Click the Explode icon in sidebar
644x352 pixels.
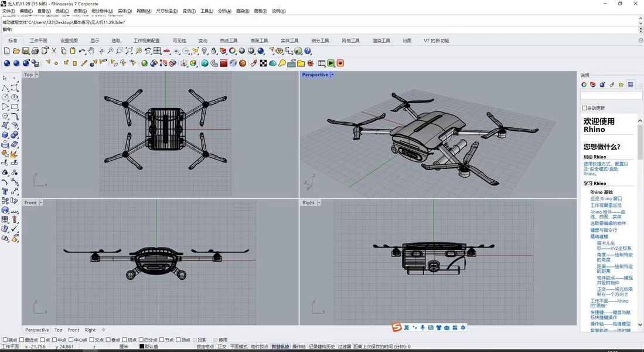pyautogui.click(x=15, y=154)
